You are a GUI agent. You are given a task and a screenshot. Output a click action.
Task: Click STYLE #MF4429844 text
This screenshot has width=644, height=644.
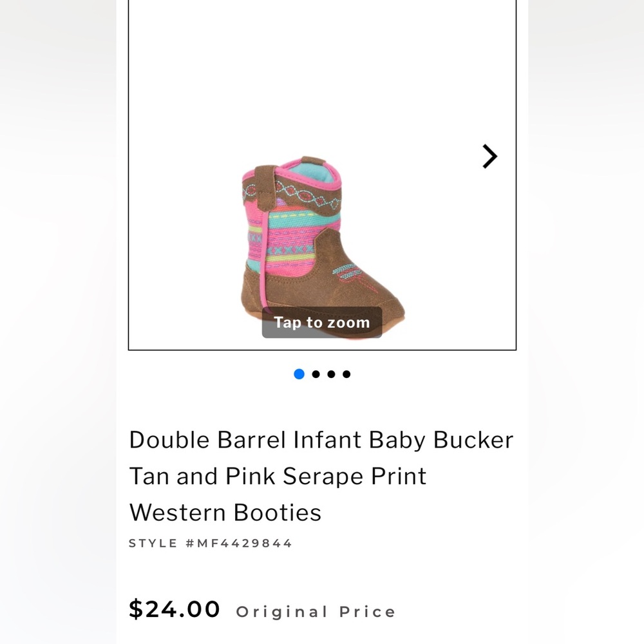click(x=211, y=543)
